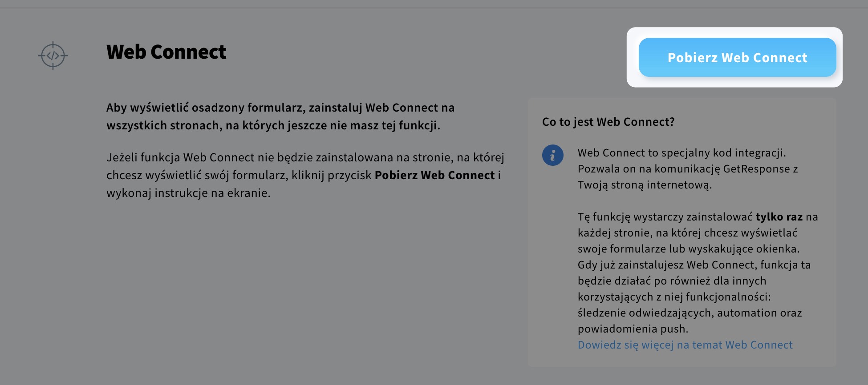Click the 'Aby wyświetlić osadzony formularz' paragraph

(x=280, y=116)
